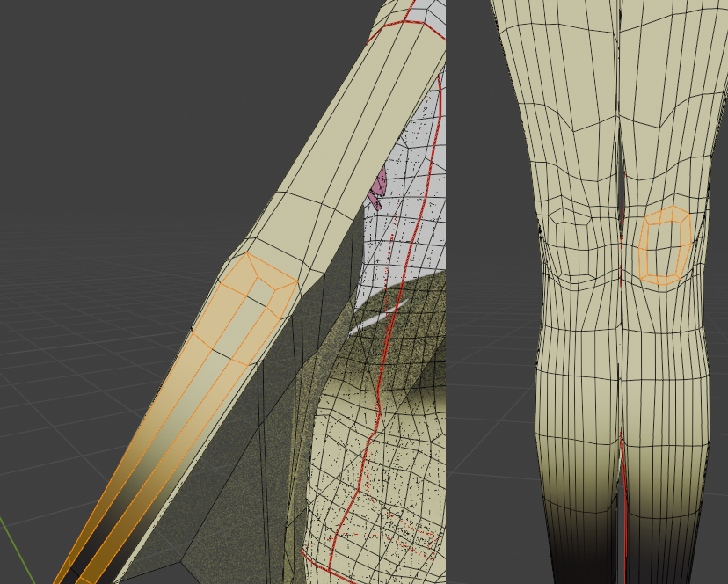The image size is (728, 584).
Task: Click the pink object beside the leg mesh
Action: click(x=378, y=187)
